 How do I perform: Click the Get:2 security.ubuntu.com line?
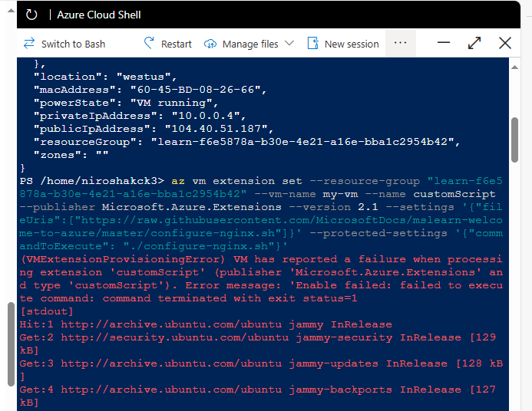(258, 344)
